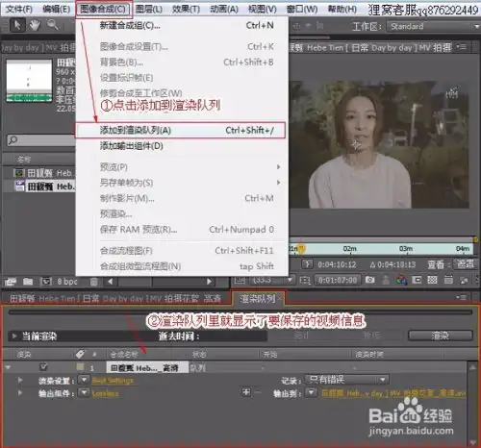Viewport: 481px width, 448px height.
Task: Click the 8 bpc color depth button
Action: click(67, 282)
